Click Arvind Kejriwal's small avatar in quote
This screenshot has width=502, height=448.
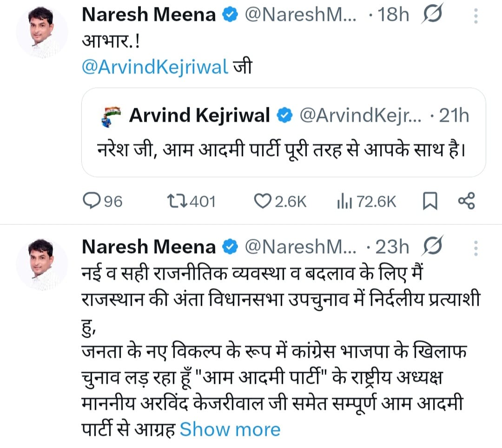point(111,116)
